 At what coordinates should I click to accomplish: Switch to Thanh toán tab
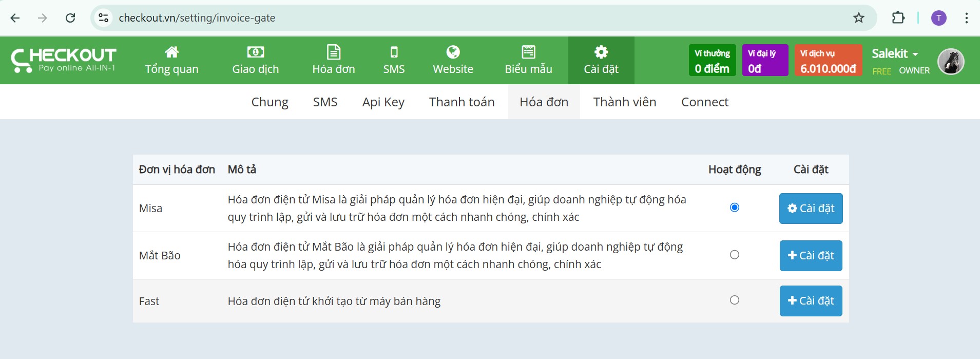pyautogui.click(x=462, y=102)
